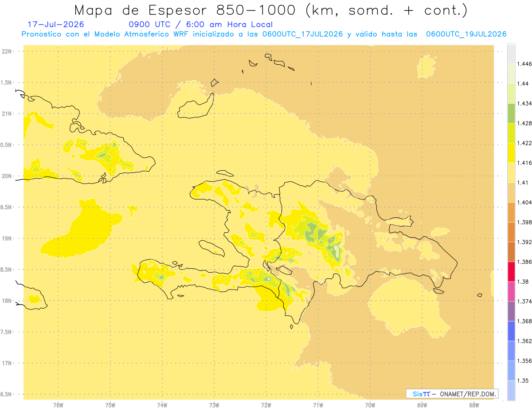Pick the yellow-green swatch between 1.422 and 1.428
Image resolution: width=532 pixels, height=411 pixels.
pos(511,133)
